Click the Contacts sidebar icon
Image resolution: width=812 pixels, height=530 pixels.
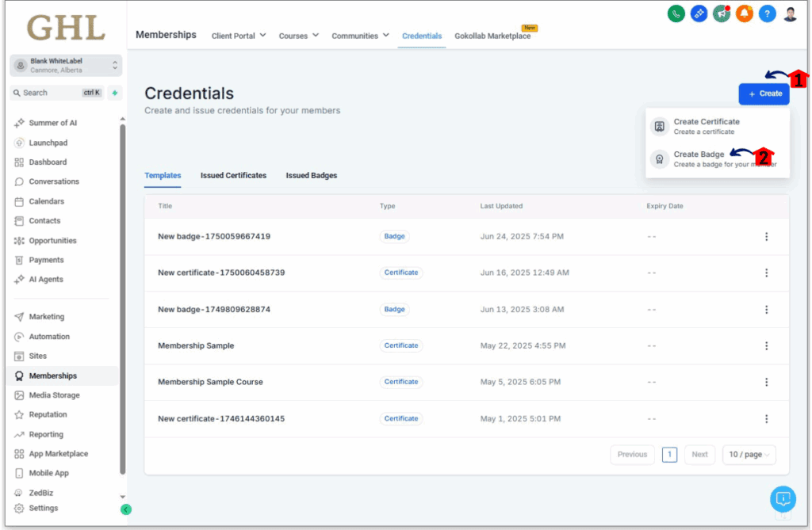click(x=19, y=221)
